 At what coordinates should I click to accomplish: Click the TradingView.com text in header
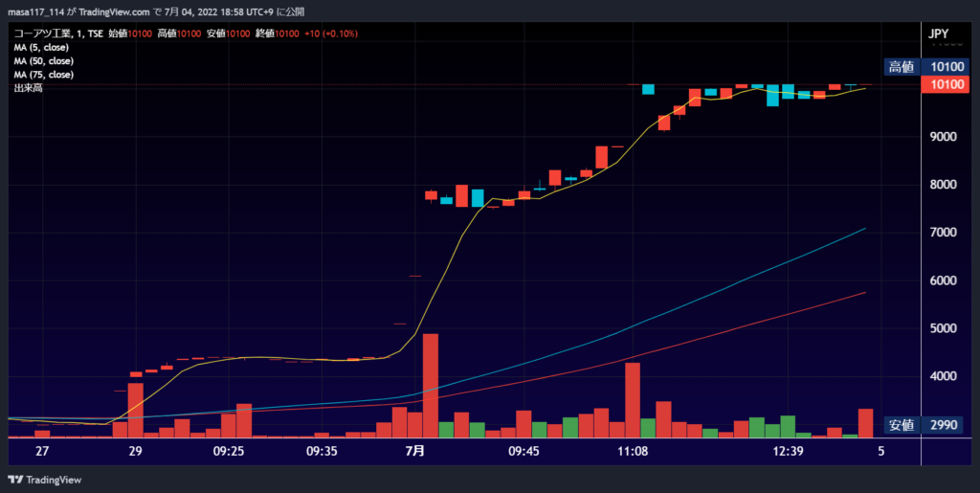115,12
